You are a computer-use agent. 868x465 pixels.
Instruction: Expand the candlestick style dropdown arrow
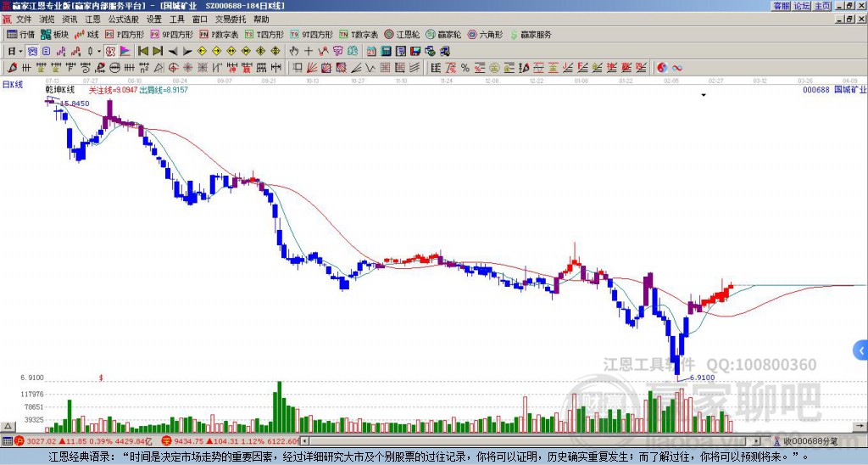tap(99, 52)
